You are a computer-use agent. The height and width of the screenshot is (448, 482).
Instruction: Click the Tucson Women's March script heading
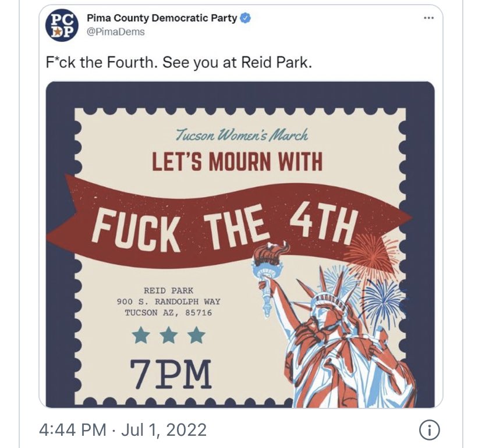tap(242, 135)
